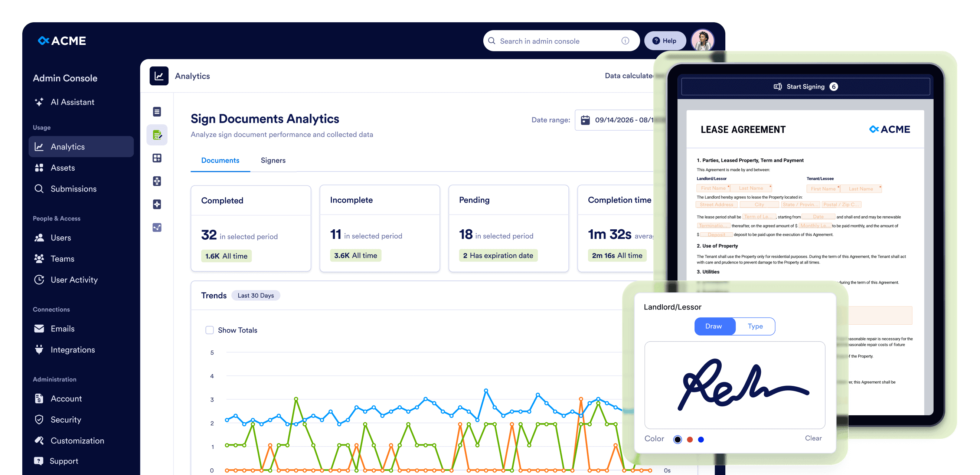
Task: Click the trend chart icon at the bottom of the vertical toolbar
Action: point(157,227)
